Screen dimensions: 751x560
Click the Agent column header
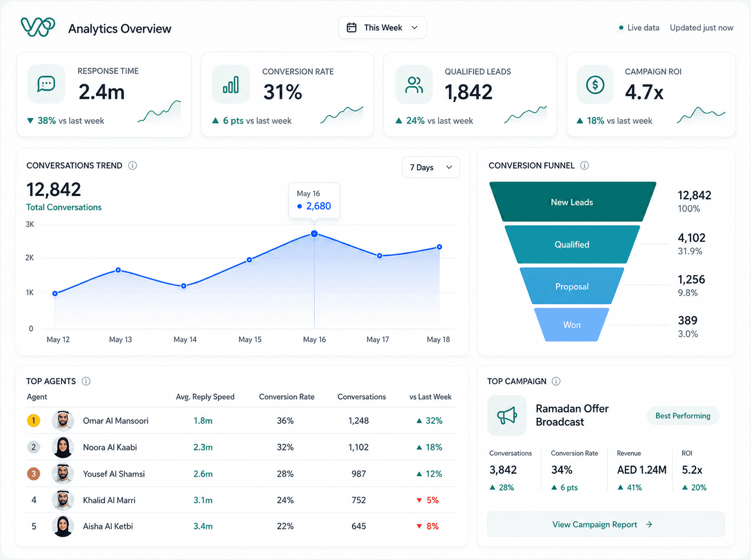[x=37, y=397]
